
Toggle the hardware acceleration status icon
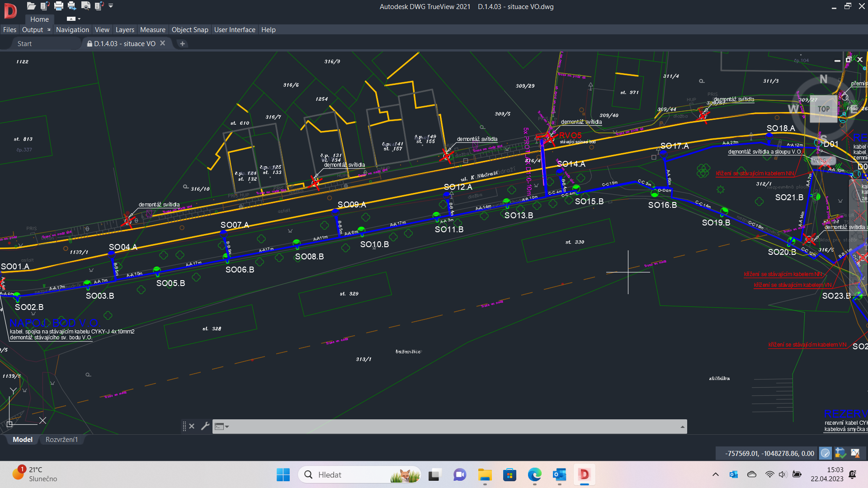tap(826, 453)
